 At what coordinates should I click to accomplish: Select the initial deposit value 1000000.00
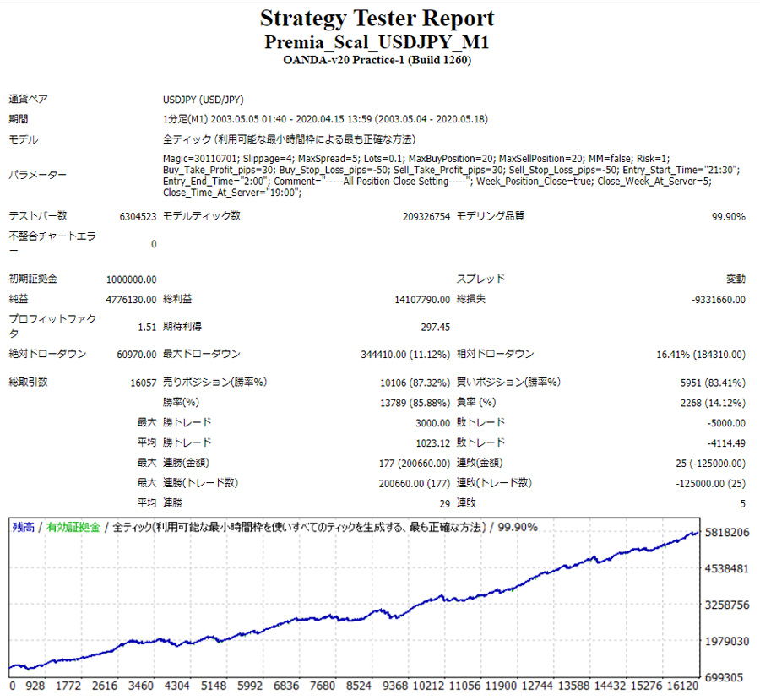(132, 279)
